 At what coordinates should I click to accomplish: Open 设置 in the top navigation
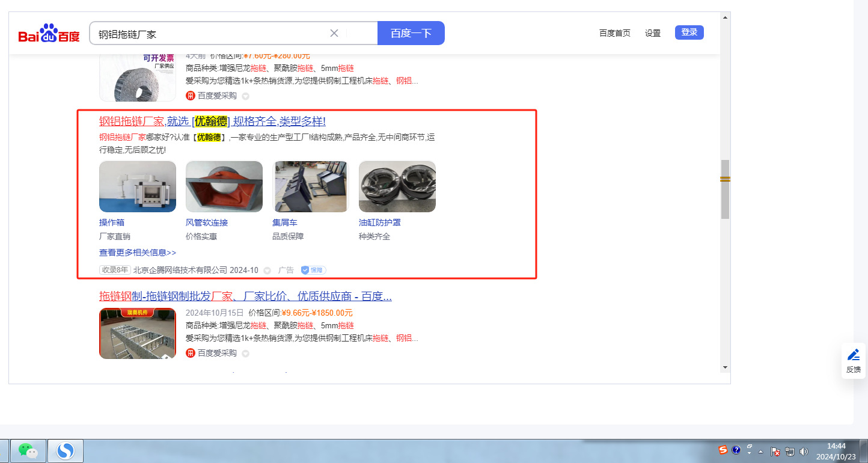coord(653,33)
